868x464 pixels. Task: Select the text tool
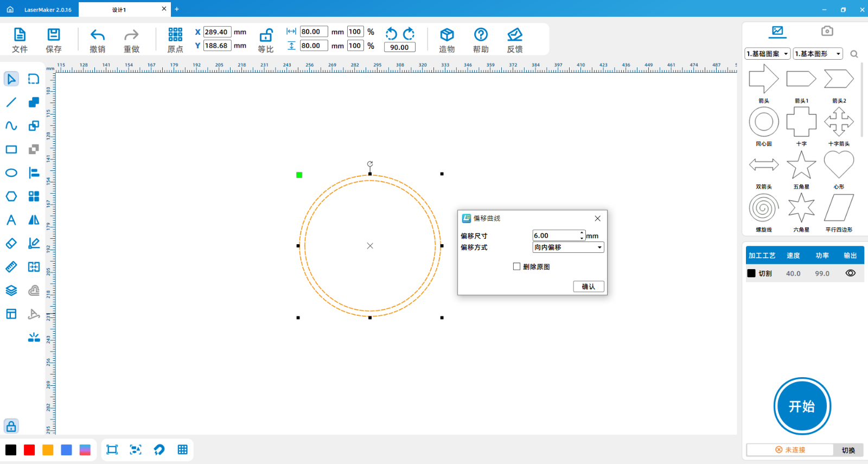coord(11,220)
